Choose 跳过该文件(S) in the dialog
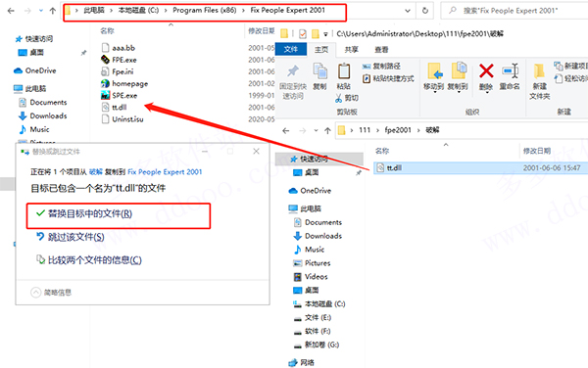 pos(71,237)
